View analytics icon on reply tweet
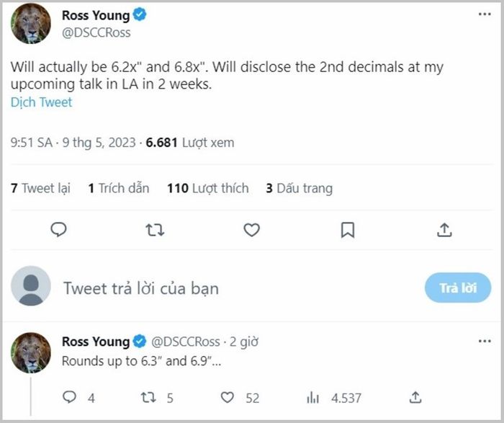 click(x=312, y=397)
